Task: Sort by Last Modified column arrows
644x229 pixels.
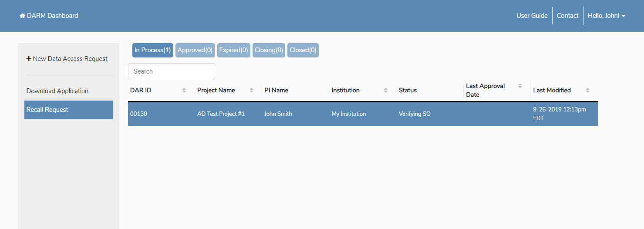Action: tap(587, 90)
